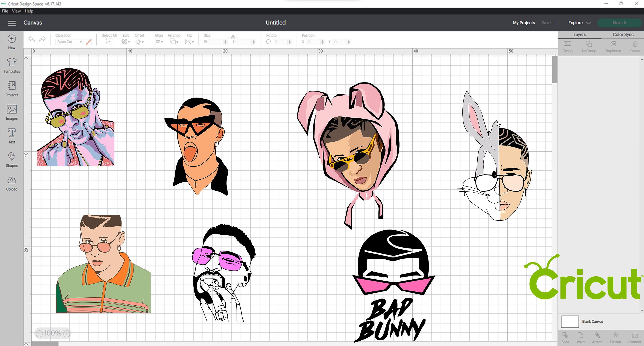Add Text to canvas
This screenshot has width=644, height=346.
12,136
